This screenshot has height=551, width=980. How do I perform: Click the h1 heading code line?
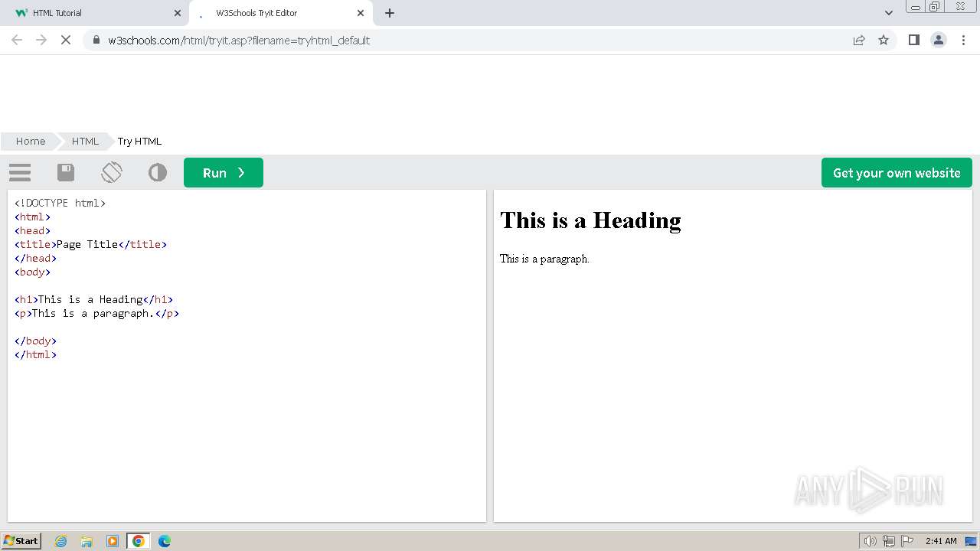click(93, 299)
